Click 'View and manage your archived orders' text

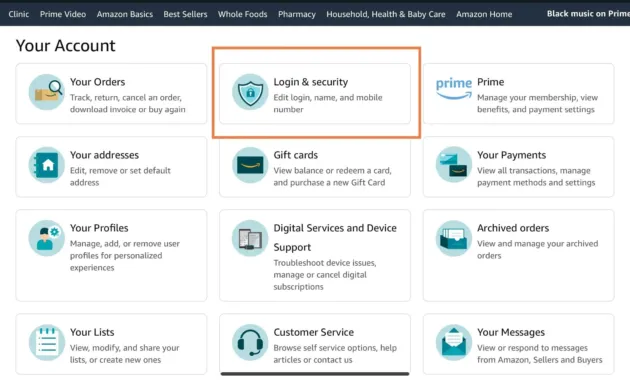538,249
